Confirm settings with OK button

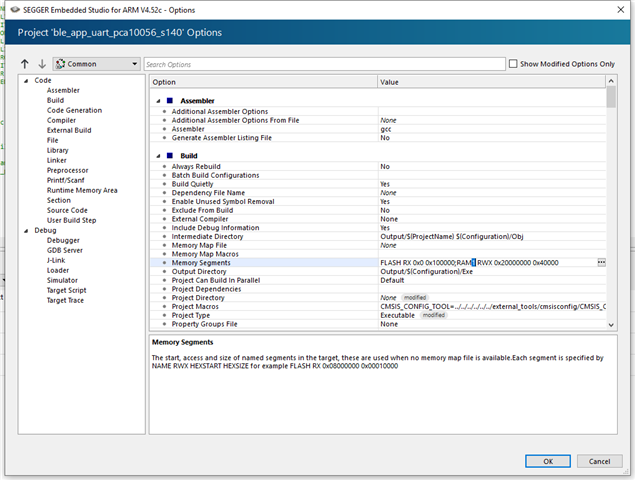(548, 461)
